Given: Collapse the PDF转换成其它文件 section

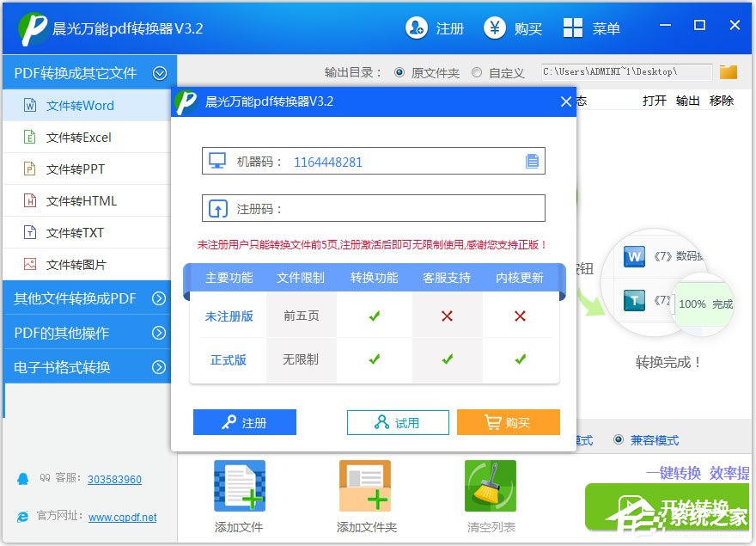Looking at the screenshot, I should pos(160,73).
